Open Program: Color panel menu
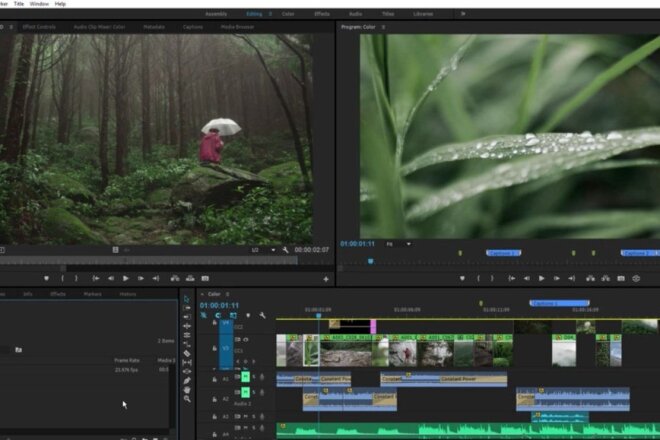 coord(383,27)
